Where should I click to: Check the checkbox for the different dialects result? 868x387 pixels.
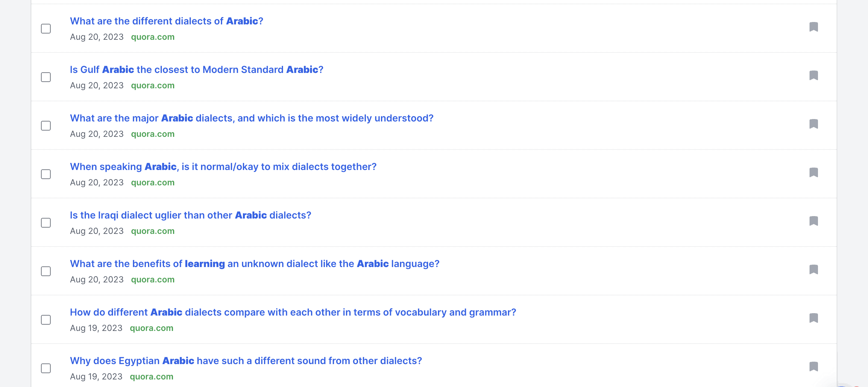[46, 29]
